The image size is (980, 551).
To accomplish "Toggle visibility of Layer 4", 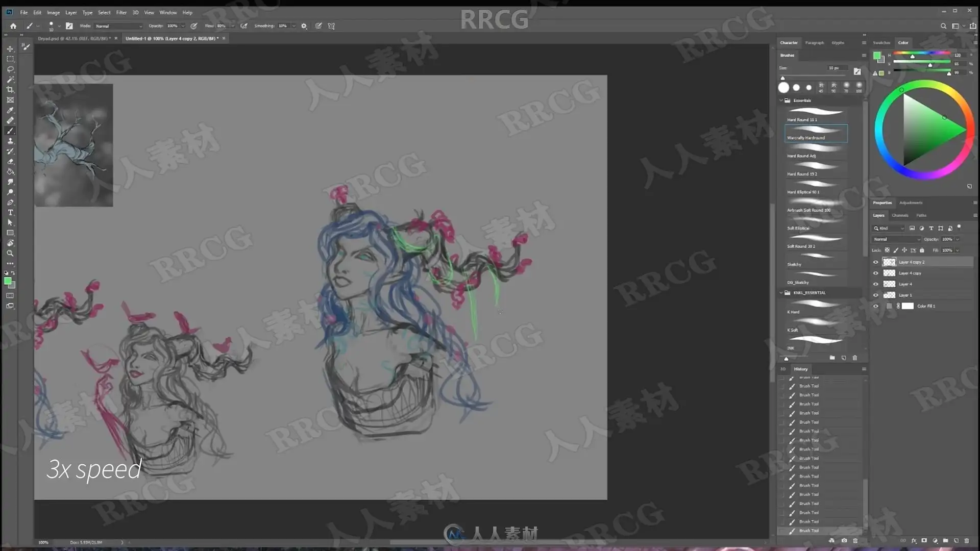I will click(x=876, y=284).
